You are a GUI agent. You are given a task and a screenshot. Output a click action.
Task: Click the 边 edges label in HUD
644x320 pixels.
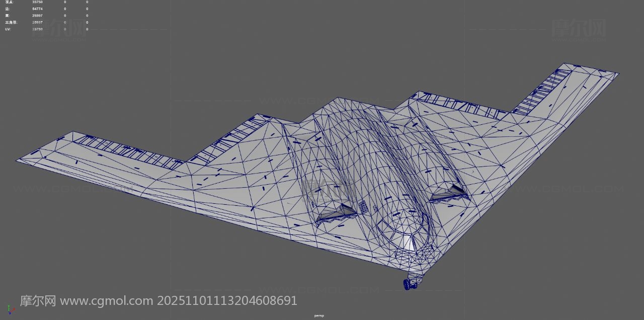tap(7, 9)
